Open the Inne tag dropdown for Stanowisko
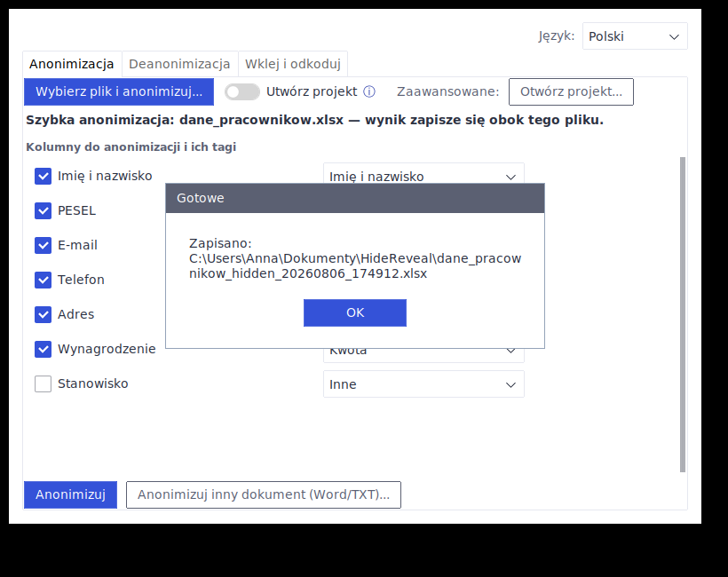The width and height of the screenshot is (728, 577). pyautogui.click(x=423, y=383)
